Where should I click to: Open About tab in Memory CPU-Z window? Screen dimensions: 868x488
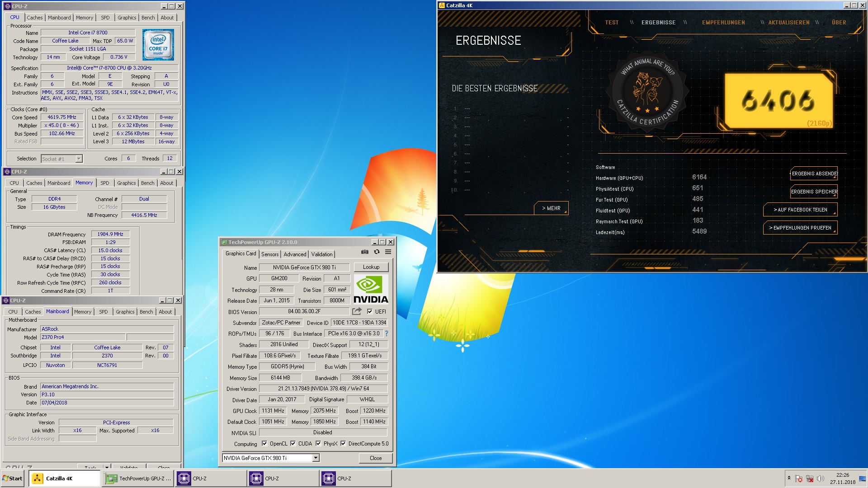coord(166,183)
